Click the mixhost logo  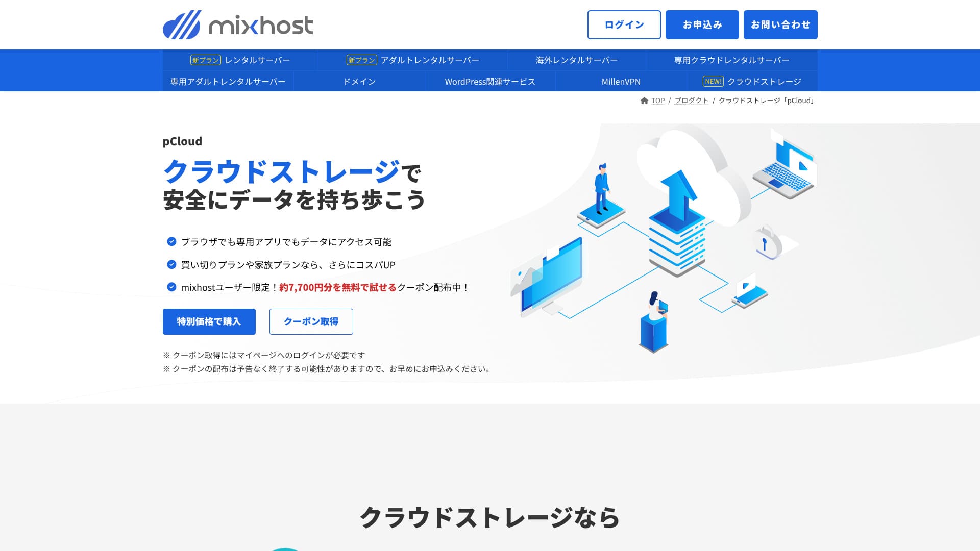pyautogui.click(x=238, y=24)
